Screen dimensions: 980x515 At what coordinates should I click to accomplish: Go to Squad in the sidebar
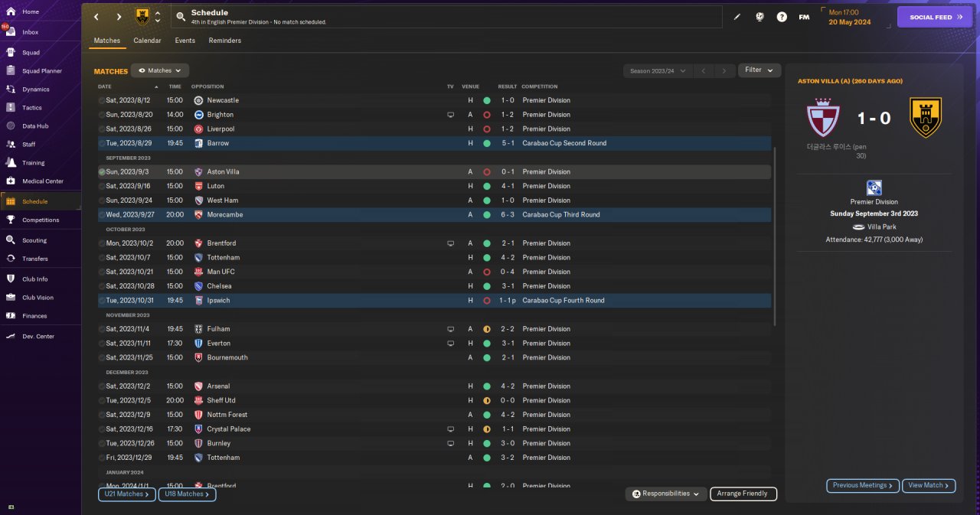(31, 52)
